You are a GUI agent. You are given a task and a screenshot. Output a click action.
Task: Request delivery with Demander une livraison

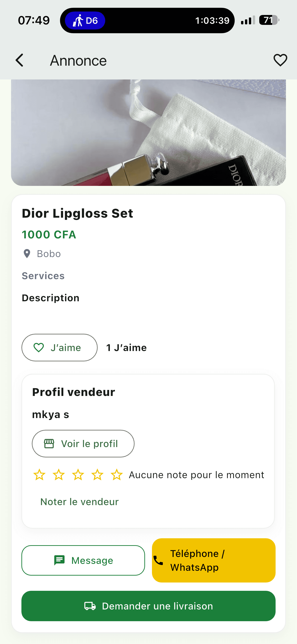click(148, 606)
